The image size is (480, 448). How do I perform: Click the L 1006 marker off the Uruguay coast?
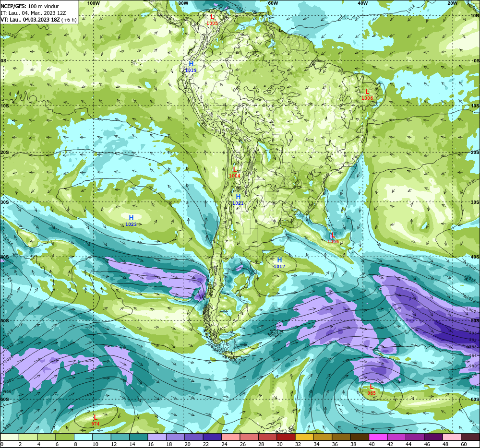point(333,238)
